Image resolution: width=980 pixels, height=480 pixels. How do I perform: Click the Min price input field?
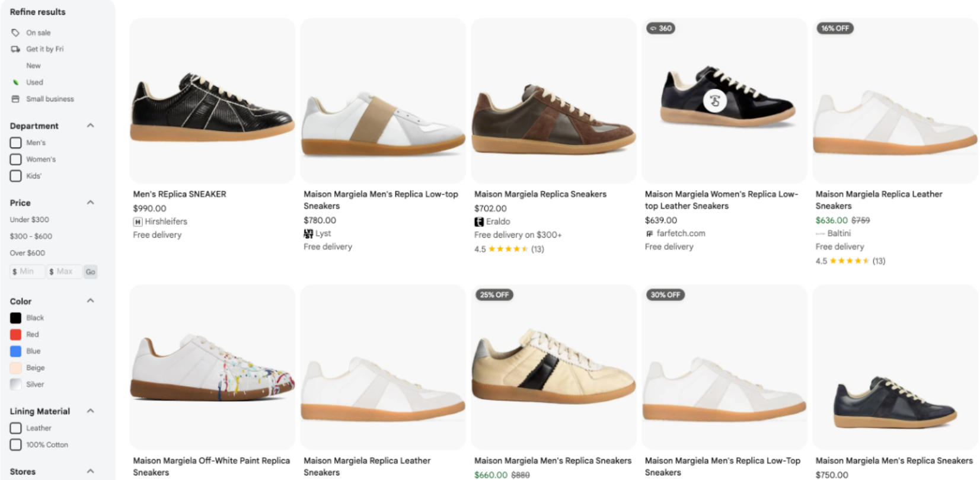28,271
